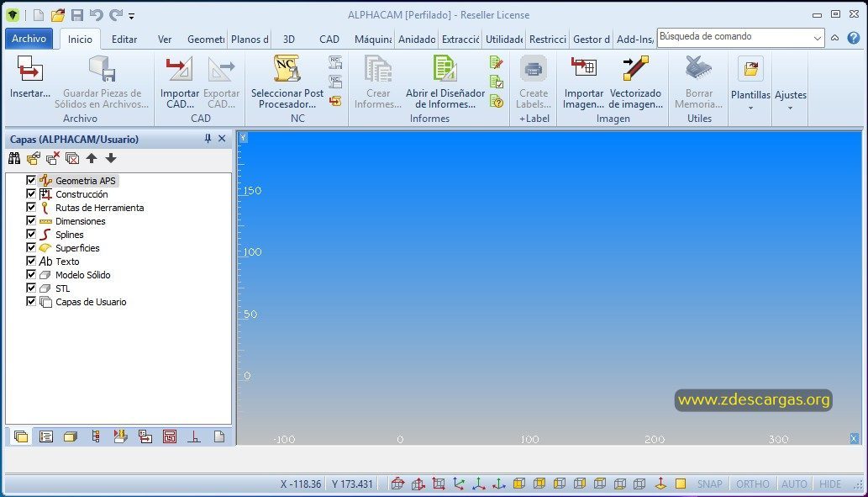The height and width of the screenshot is (497, 868).
Task: Open the tree structure tab icon at panel bottom
Action: [x=95, y=436]
